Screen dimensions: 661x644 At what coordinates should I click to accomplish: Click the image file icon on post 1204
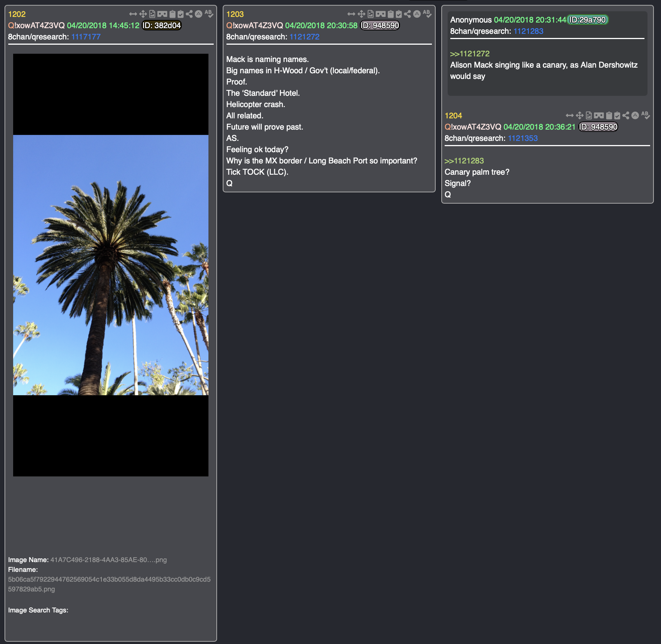point(589,116)
